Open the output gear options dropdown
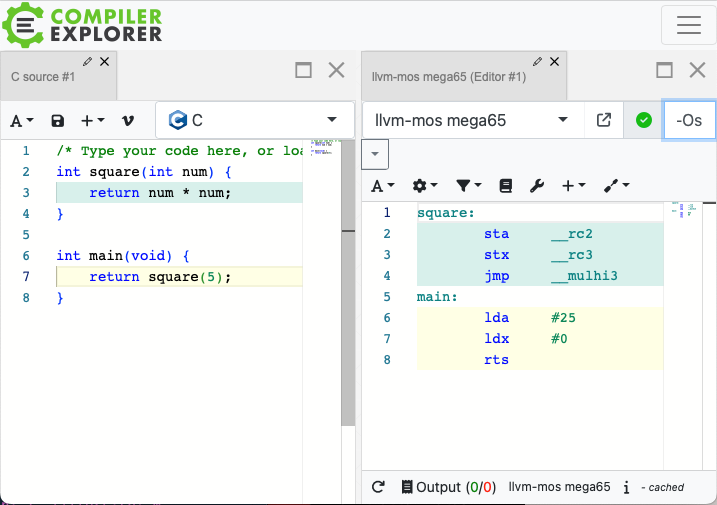717x505 pixels. click(x=425, y=186)
